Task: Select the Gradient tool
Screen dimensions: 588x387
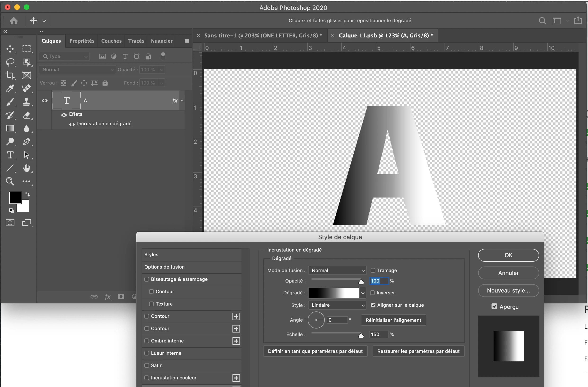Action: click(10, 128)
